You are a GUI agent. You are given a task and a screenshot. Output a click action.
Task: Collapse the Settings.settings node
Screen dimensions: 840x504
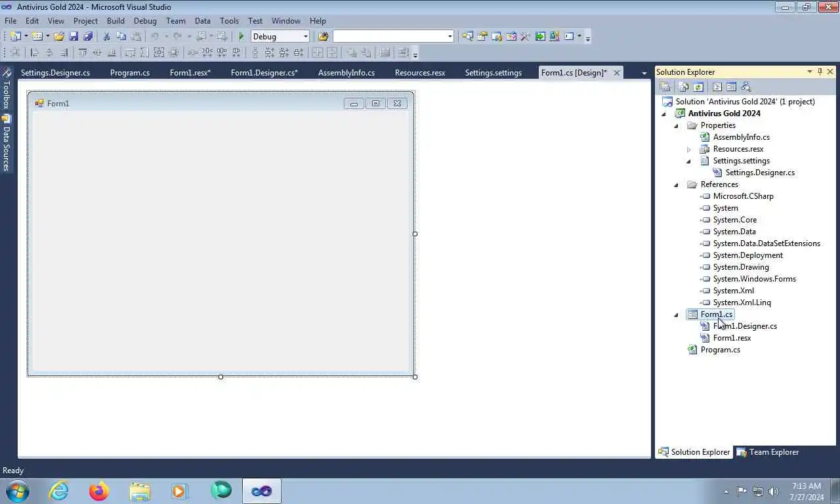[688, 161]
